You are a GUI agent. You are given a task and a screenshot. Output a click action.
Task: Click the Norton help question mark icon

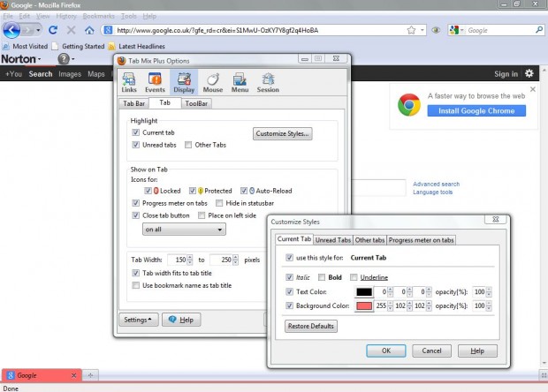[64, 59]
